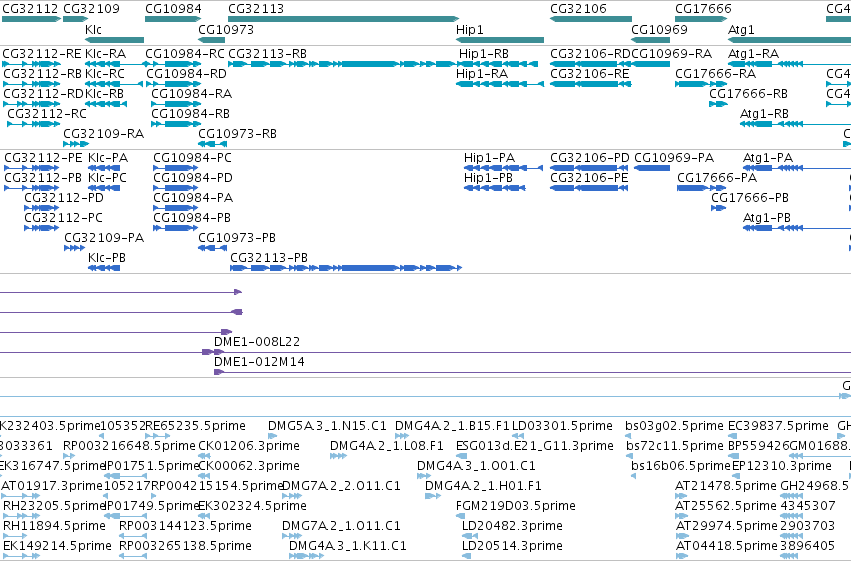Select the CG10984 gene label
851x561 pixels.
tap(173, 9)
